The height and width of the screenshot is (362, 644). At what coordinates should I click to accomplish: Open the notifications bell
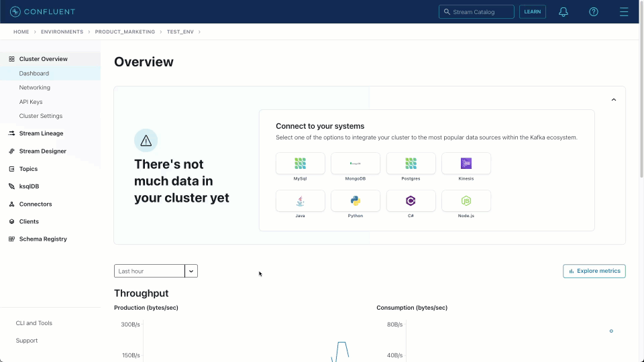tap(563, 12)
